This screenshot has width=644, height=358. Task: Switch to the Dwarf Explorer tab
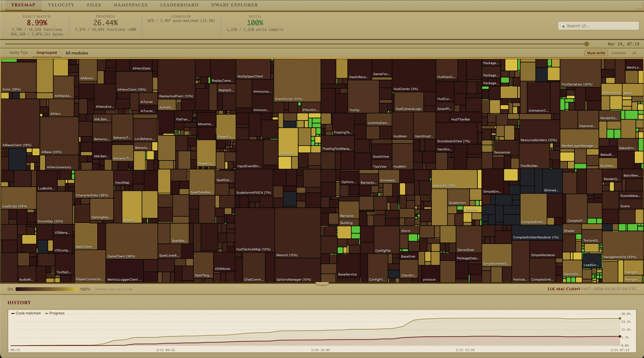tap(234, 5)
